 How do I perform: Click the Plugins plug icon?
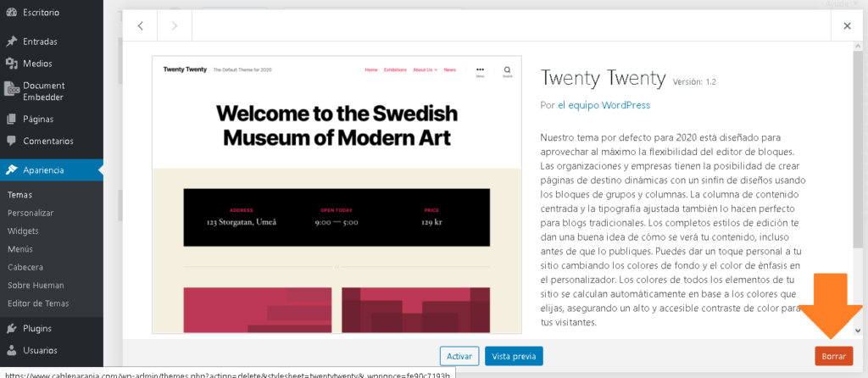(x=11, y=328)
